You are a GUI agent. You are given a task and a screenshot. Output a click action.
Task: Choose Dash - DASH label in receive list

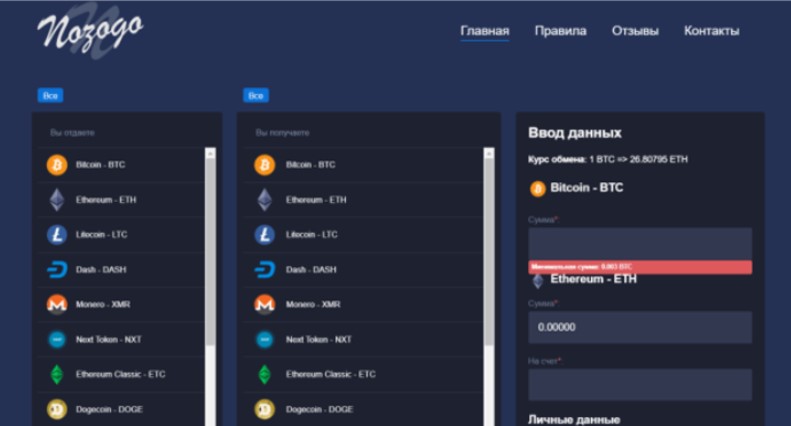point(311,270)
